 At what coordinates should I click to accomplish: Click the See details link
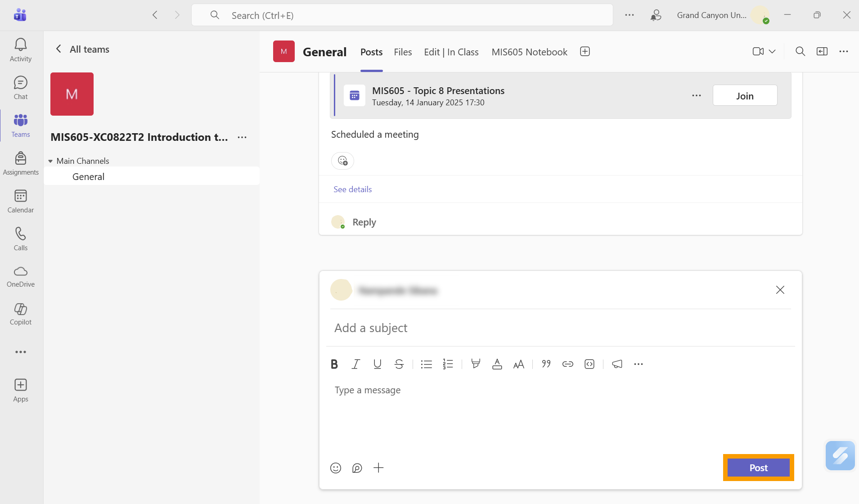[352, 189]
